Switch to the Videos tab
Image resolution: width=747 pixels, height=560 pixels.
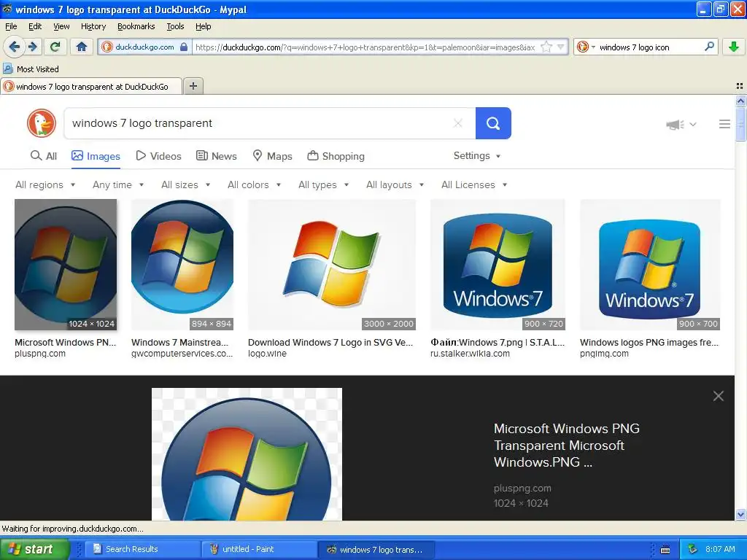[158, 156]
